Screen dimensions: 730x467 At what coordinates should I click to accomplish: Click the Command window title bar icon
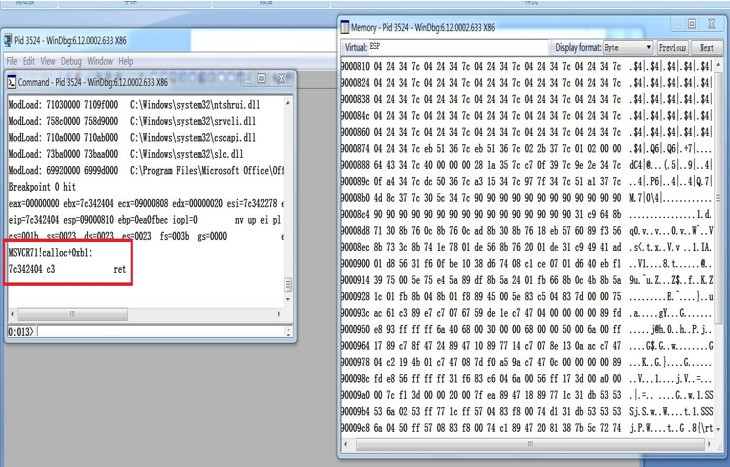(12, 82)
